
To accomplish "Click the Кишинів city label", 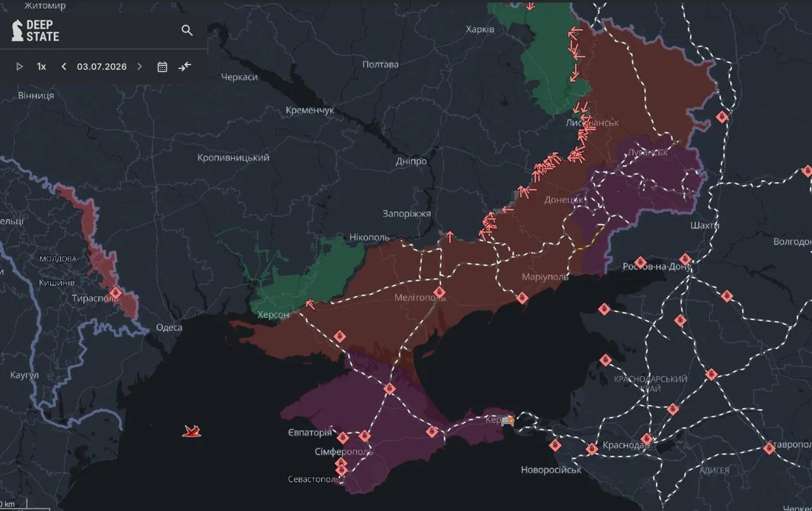I will coord(57,282).
